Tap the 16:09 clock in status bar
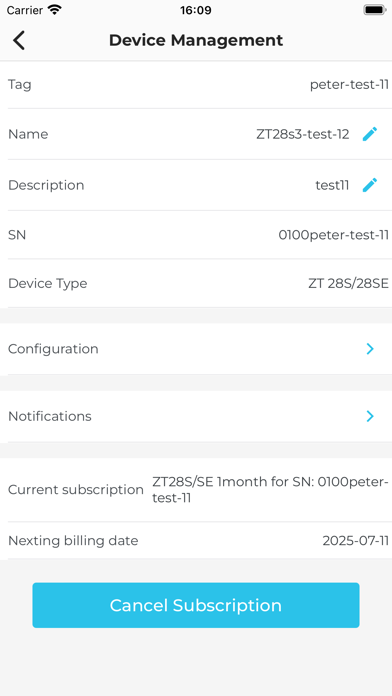This screenshot has height=696, width=392. pyautogui.click(x=196, y=10)
